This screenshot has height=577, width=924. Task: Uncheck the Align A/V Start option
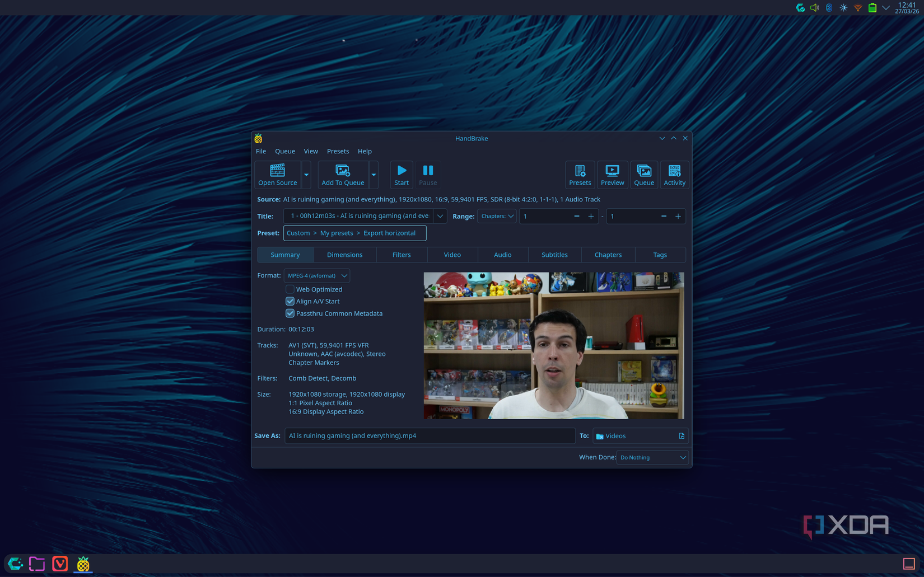tap(290, 301)
